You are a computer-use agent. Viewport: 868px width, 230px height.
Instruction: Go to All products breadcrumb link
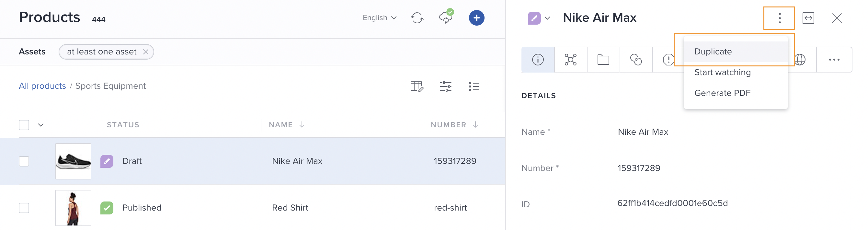click(42, 86)
